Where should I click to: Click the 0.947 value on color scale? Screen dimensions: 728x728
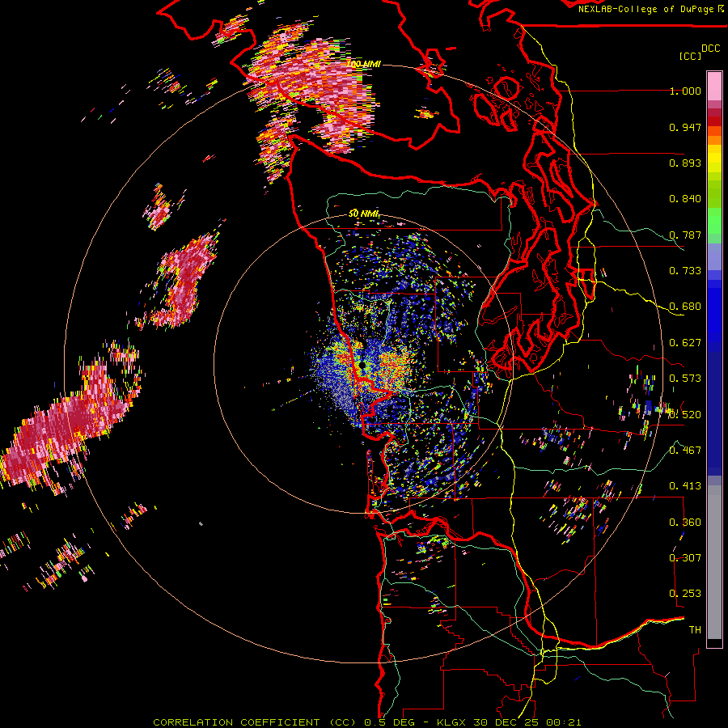click(685, 127)
